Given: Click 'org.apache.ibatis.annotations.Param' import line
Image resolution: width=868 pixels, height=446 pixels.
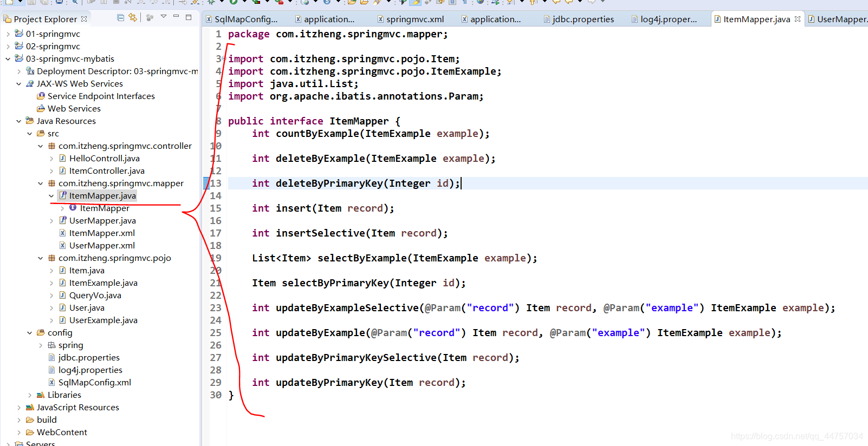Looking at the screenshot, I should [x=356, y=96].
